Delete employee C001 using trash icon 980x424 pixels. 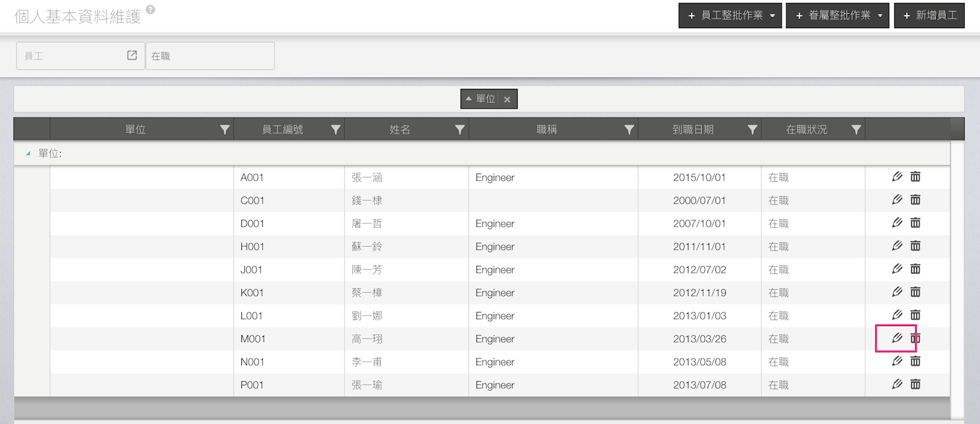point(915,200)
